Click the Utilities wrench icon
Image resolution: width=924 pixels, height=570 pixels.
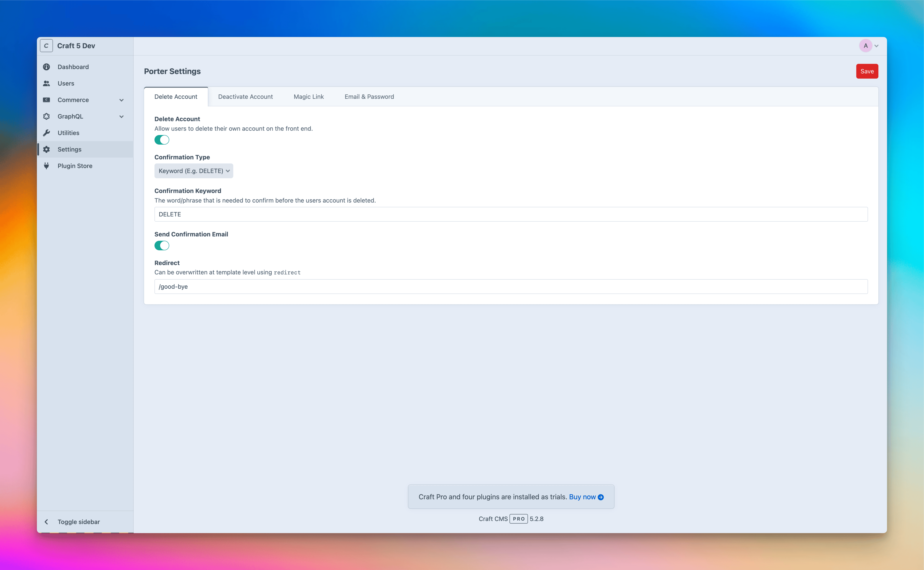point(46,133)
